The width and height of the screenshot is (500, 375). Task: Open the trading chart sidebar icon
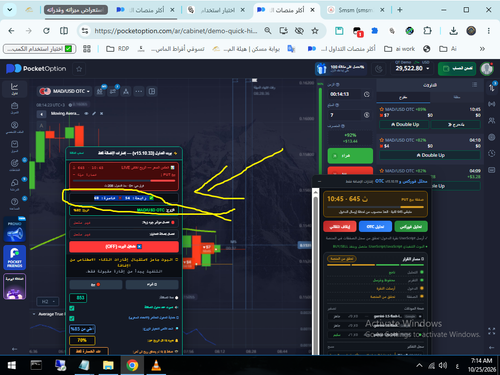click(x=14, y=88)
